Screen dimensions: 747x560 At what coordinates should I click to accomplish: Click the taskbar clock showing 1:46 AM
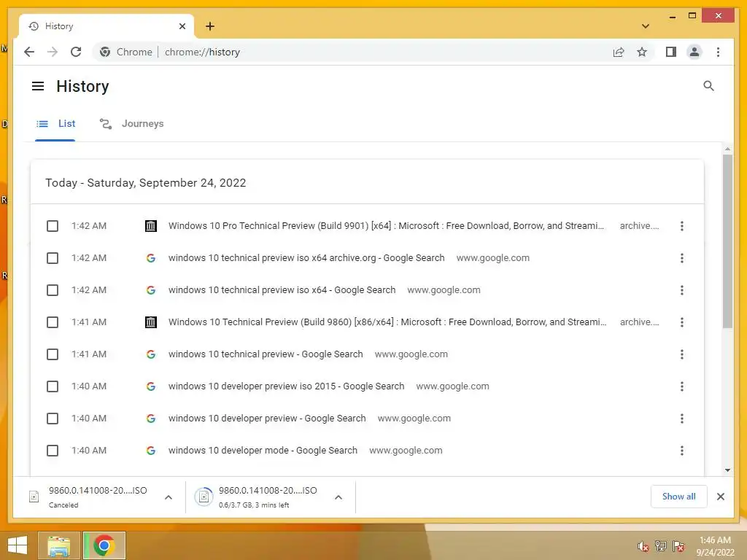pos(715,546)
